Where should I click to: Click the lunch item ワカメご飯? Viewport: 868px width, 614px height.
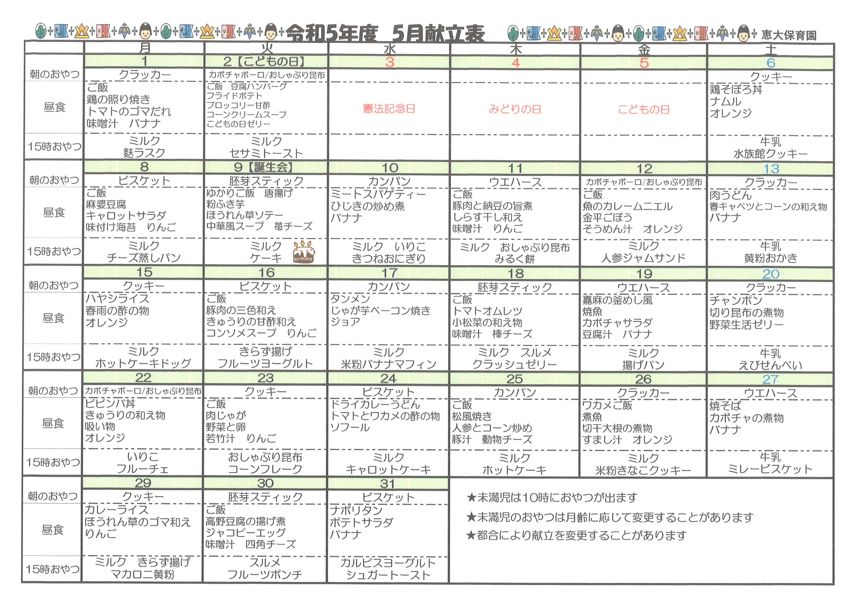pyautogui.click(x=607, y=406)
